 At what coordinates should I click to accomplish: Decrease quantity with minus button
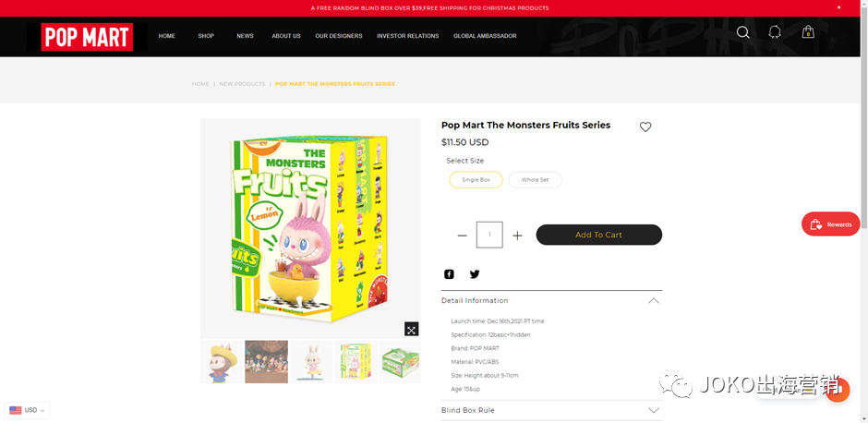coord(463,236)
